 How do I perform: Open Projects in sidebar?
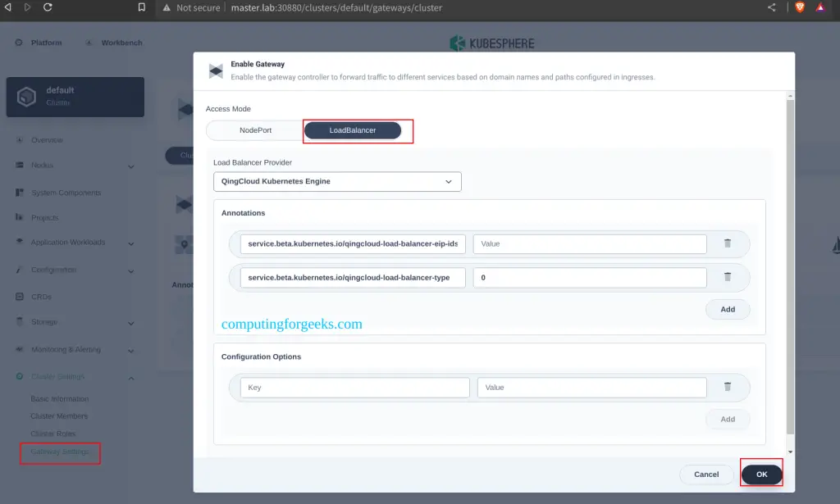click(44, 218)
